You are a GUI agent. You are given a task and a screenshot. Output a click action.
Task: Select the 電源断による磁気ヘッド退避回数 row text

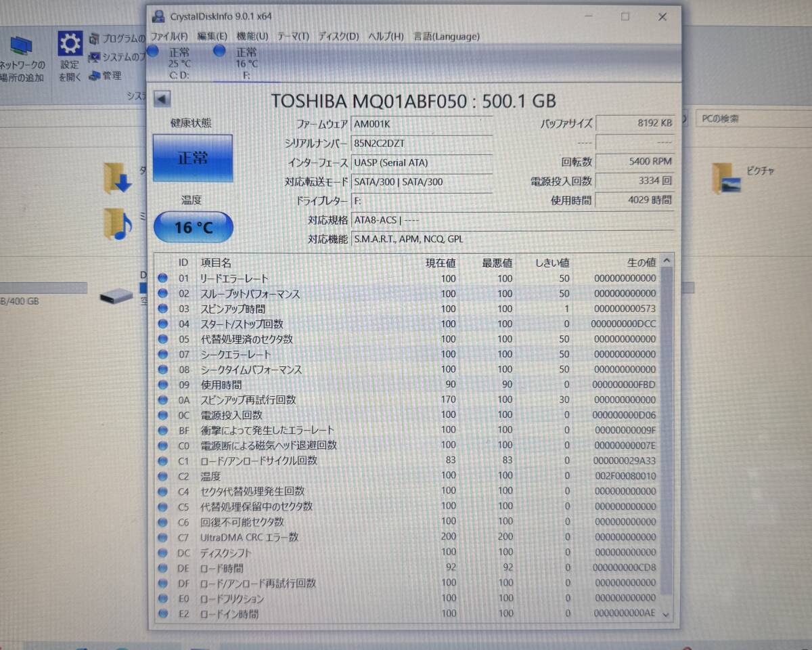(x=269, y=446)
